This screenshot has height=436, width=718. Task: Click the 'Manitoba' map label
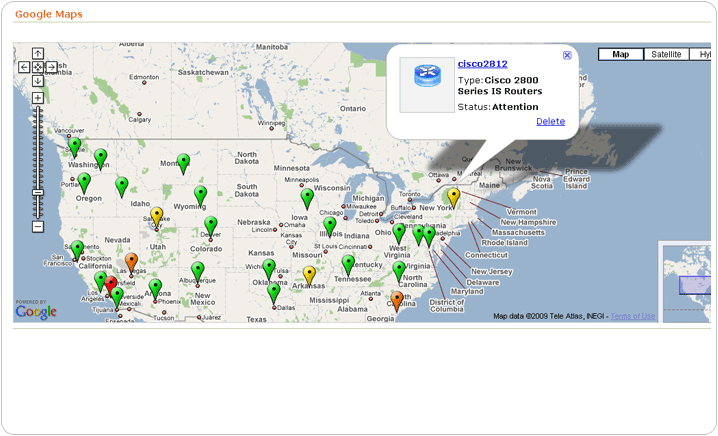tap(272, 47)
